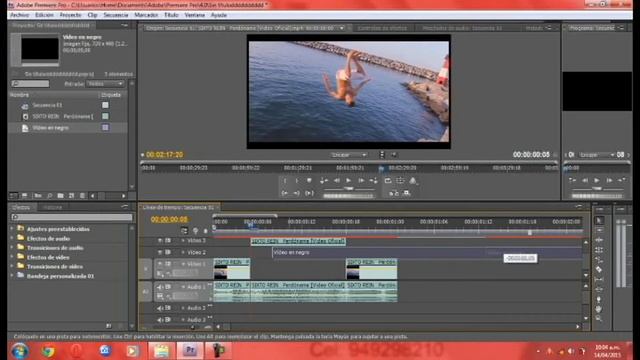Screen dimensions: 640x360
Task: Open Edición menu
Action: [x=44, y=15]
